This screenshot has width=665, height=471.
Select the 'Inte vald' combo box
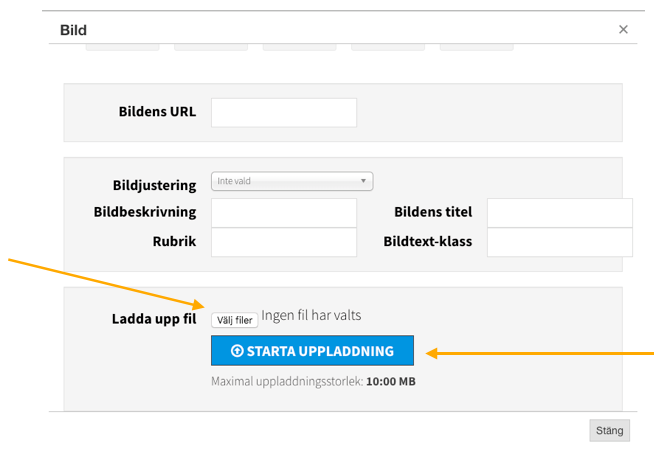(x=292, y=181)
